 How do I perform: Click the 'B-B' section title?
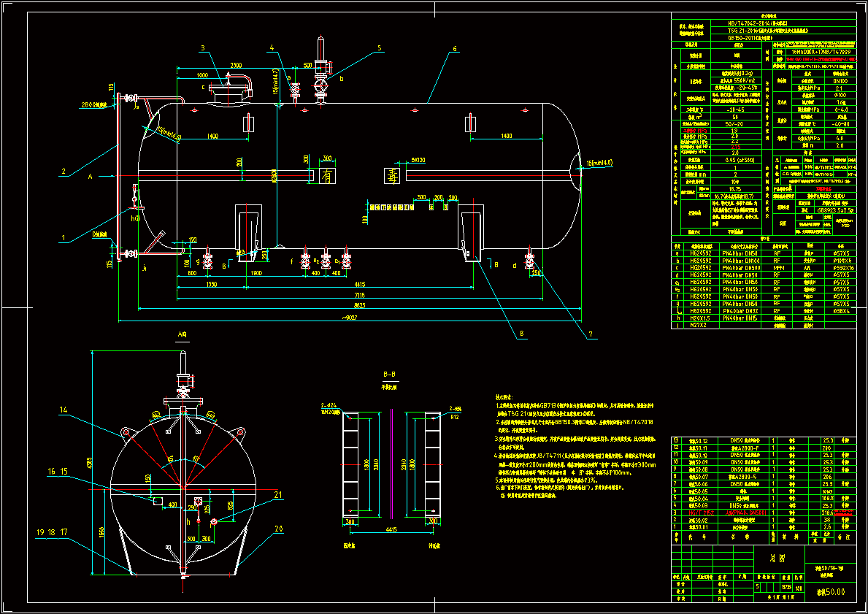(x=390, y=375)
